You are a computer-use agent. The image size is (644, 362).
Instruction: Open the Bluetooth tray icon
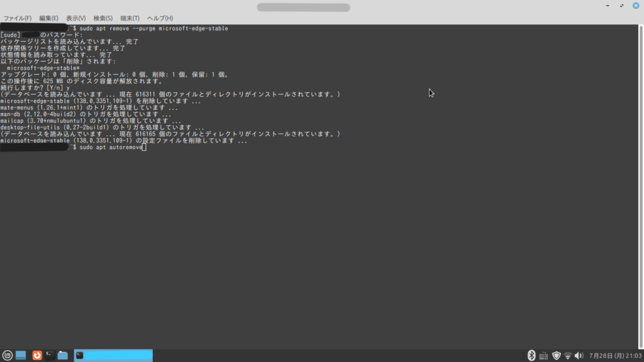coord(531,356)
